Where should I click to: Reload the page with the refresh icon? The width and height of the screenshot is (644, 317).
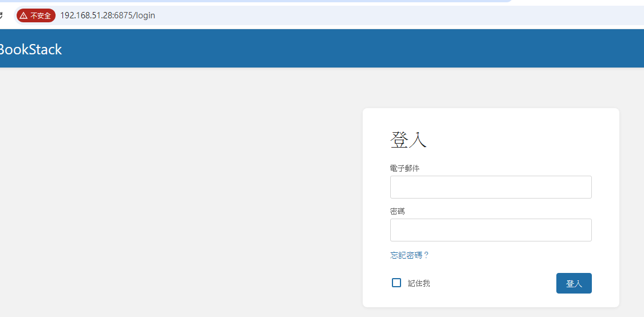coord(1,15)
